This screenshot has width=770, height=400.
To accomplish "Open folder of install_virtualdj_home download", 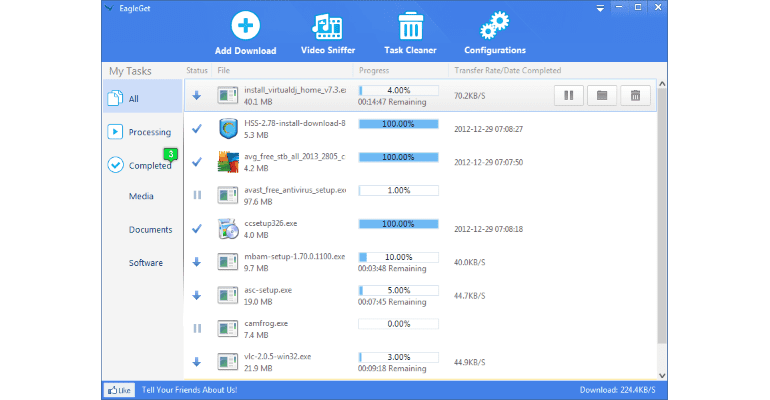I will click(600, 96).
